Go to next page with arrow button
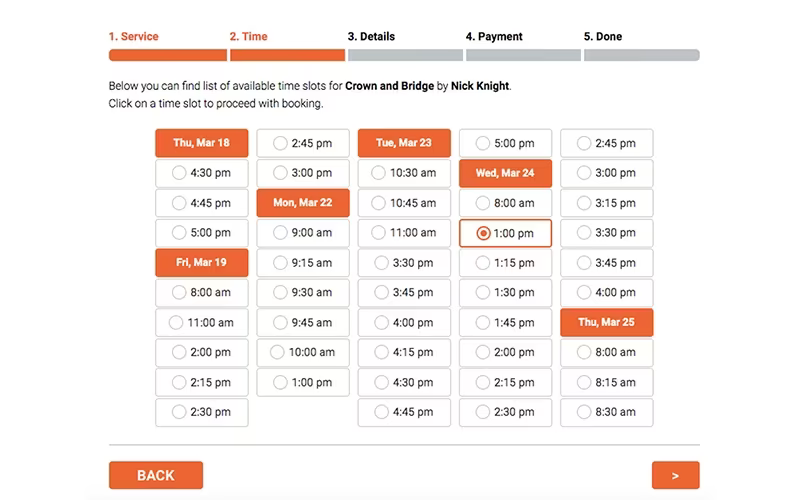Image resolution: width=800 pixels, height=500 pixels. (676, 475)
